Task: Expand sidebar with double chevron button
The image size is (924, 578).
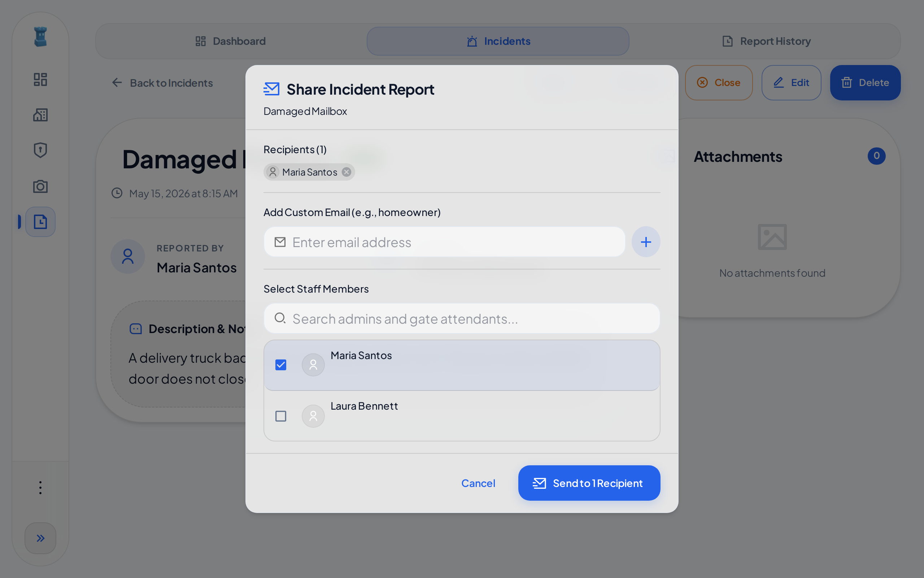Action: point(40,538)
